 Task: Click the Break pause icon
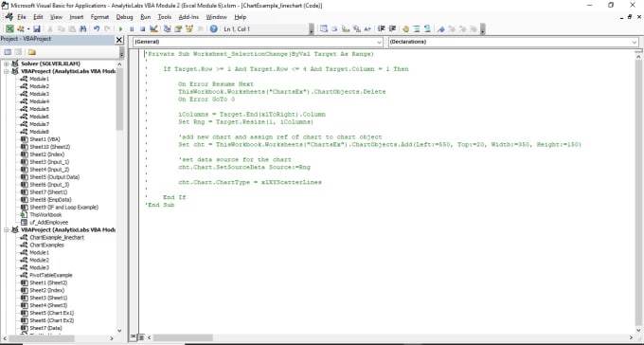pos(132,28)
